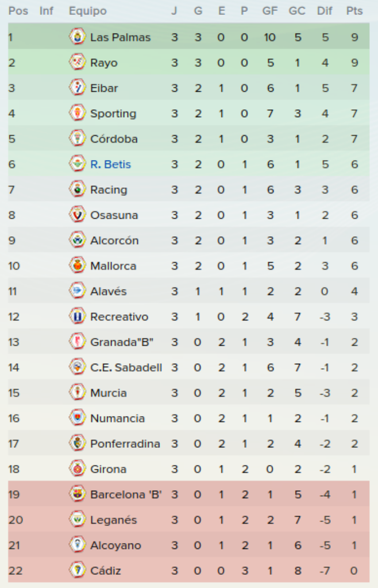Click the Cádiz team crest icon
The image size is (378, 588).
(x=78, y=570)
